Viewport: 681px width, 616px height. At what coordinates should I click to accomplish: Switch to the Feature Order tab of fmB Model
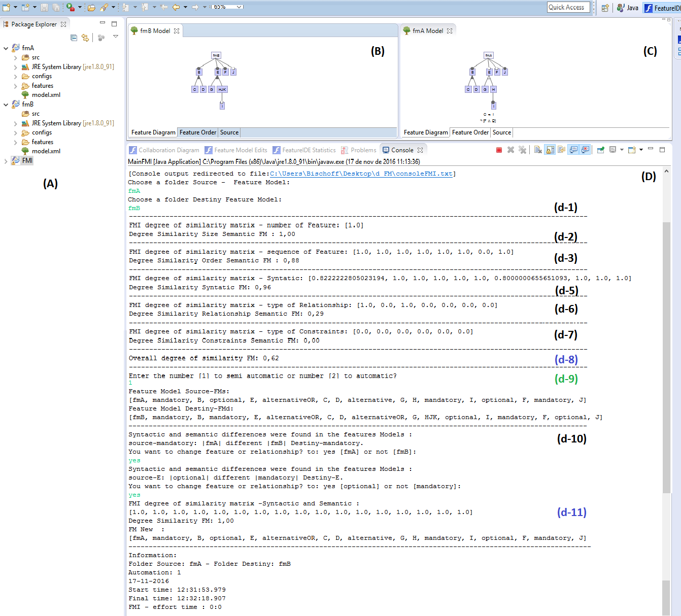197,132
